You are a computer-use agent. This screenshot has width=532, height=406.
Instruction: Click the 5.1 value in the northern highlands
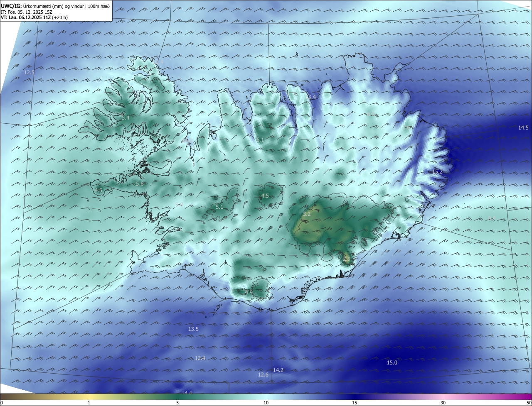click(260, 139)
